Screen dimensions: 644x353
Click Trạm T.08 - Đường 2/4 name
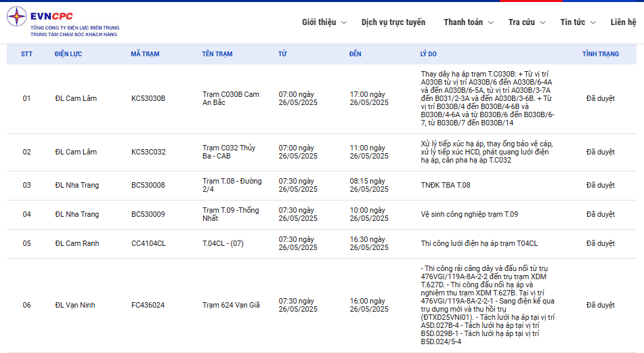coord(232,185)
